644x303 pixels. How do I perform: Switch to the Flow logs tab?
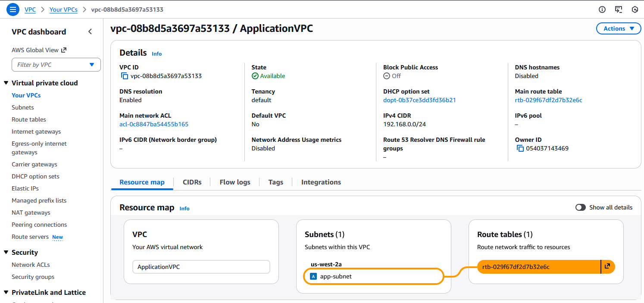click(x=234, y=182)
